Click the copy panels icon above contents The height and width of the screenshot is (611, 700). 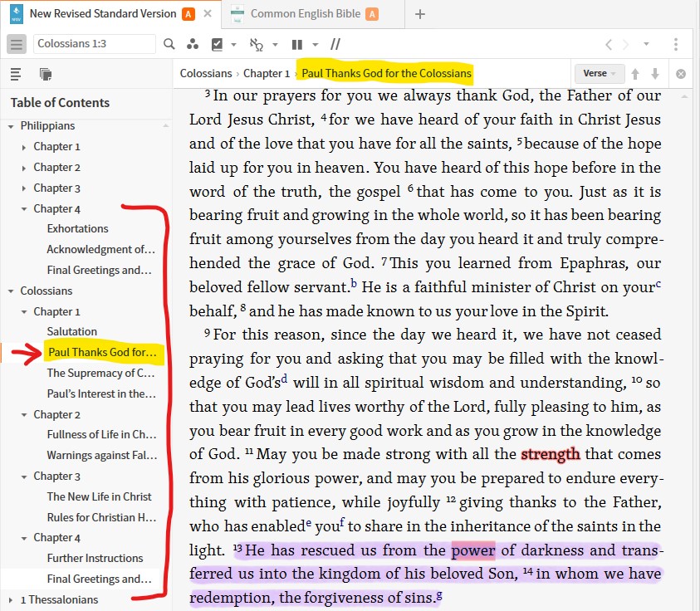point(46,75)
